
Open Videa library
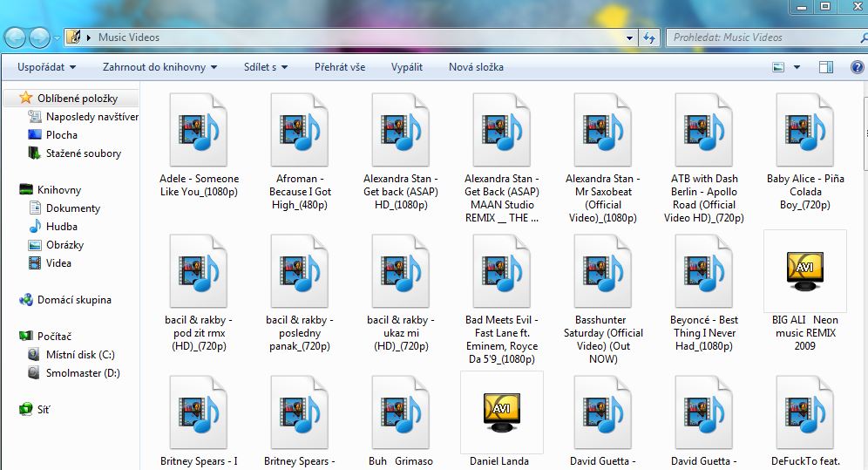coord(50,262)
